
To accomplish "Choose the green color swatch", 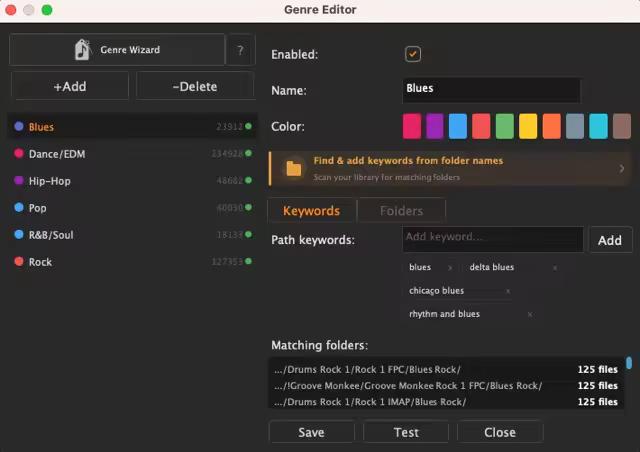I will point(505,126).
